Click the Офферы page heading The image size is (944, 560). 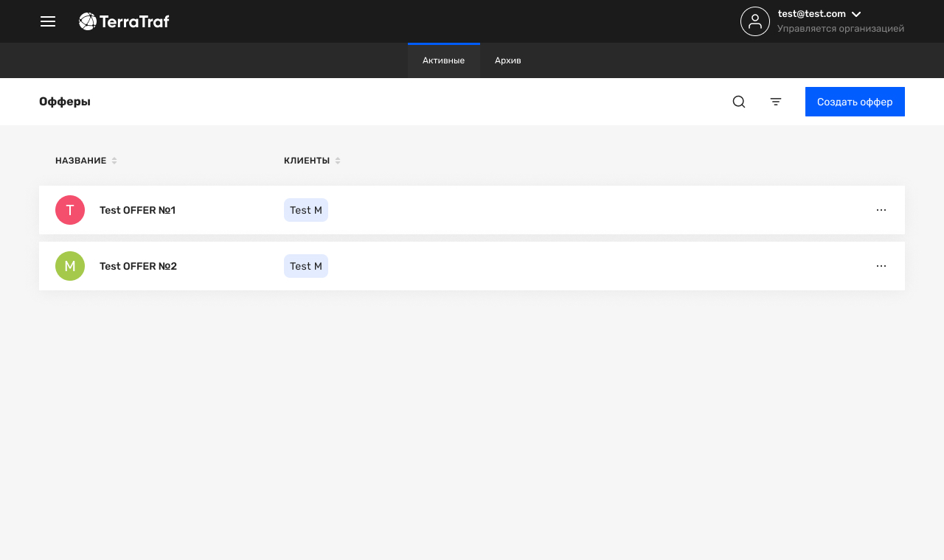pos(65,102)
